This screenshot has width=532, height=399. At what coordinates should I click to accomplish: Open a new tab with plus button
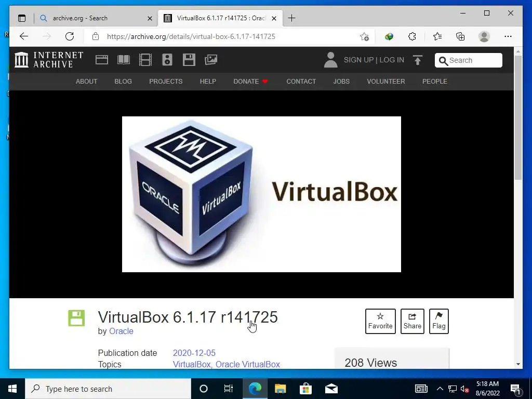click(291, 18)
